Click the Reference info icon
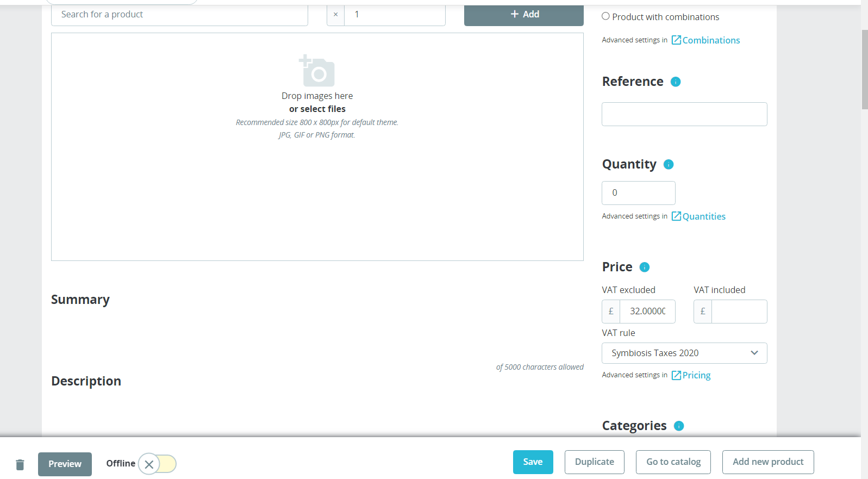 point(676,82)
